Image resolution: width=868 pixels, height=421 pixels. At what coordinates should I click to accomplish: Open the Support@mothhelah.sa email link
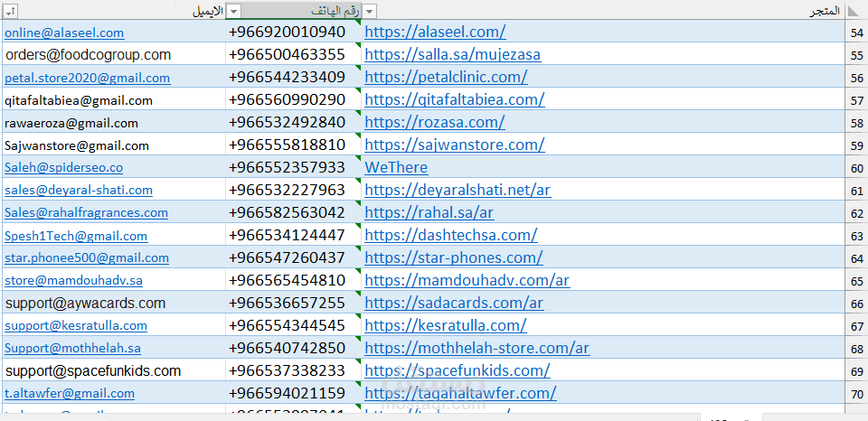point(72,349)
